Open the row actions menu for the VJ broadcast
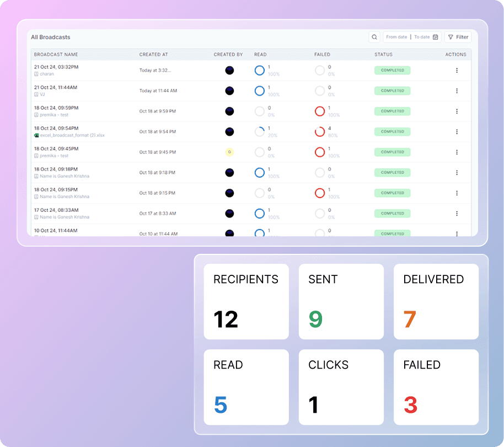504x447 pixels. (x=456, y=91)
